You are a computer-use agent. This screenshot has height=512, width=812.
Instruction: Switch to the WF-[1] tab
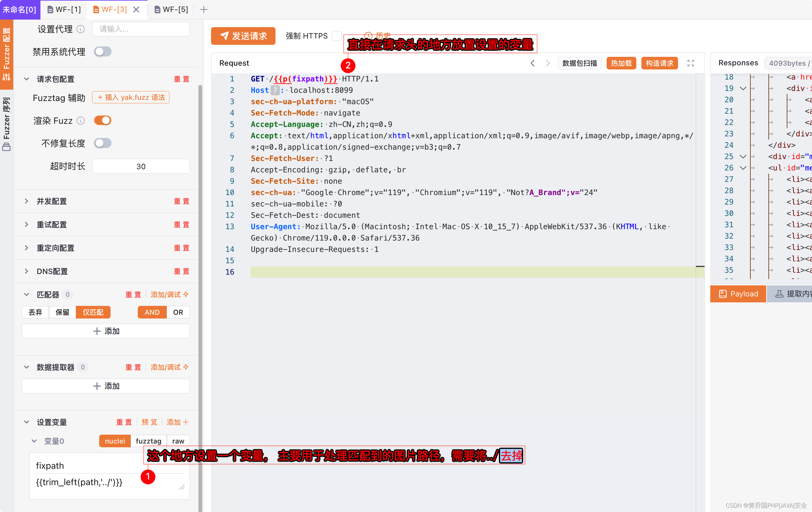pos(64,9)
